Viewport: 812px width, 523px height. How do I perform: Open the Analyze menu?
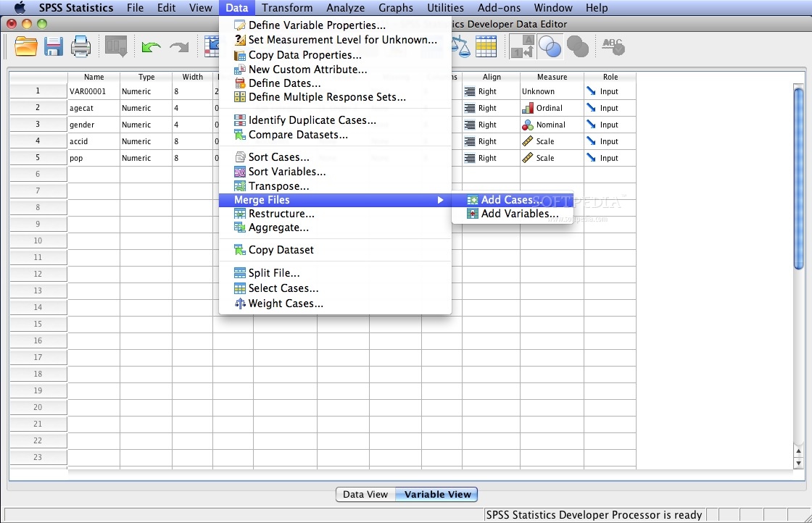click(x=345, y=8)
